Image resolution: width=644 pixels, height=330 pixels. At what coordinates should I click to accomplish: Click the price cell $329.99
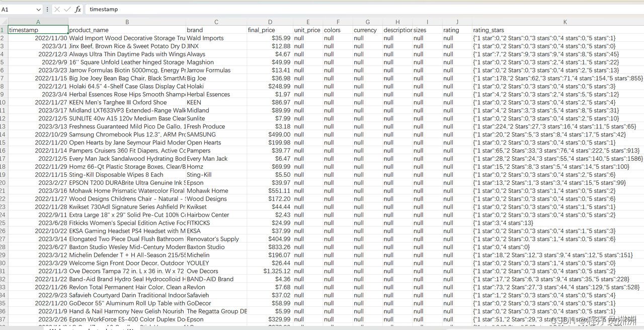point(270,319)
